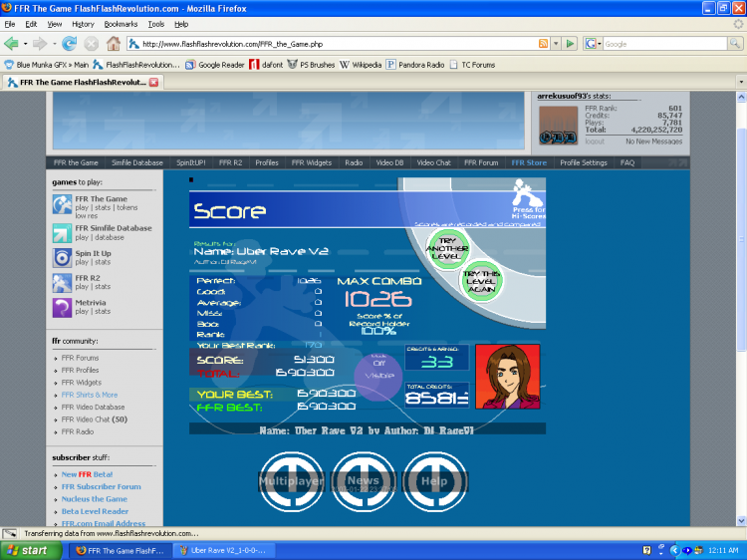The width and height of the screenshot is (747, 560).
Task: Expand the Forward history dropdown arrow
Action: 55,44
